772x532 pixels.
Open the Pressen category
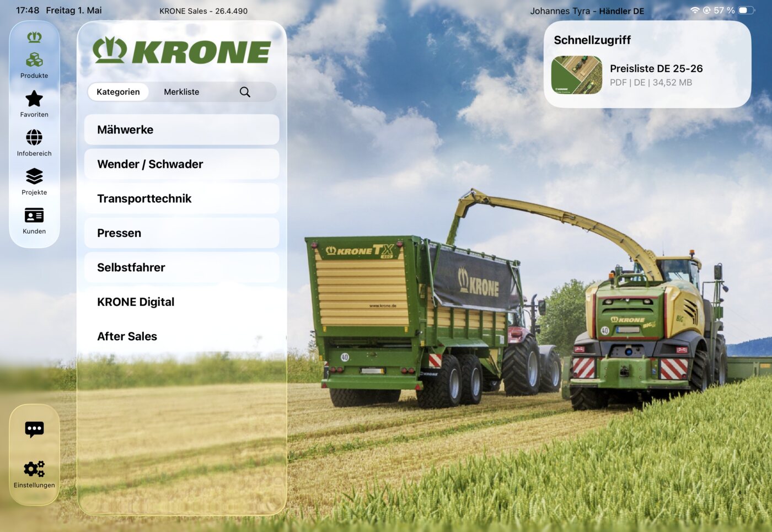pos(182,233)
